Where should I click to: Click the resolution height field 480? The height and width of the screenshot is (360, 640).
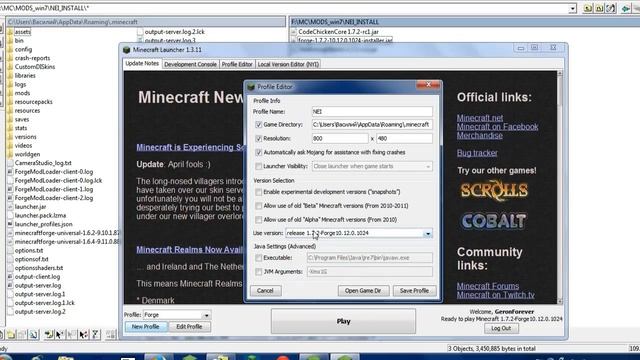[404, 138]
